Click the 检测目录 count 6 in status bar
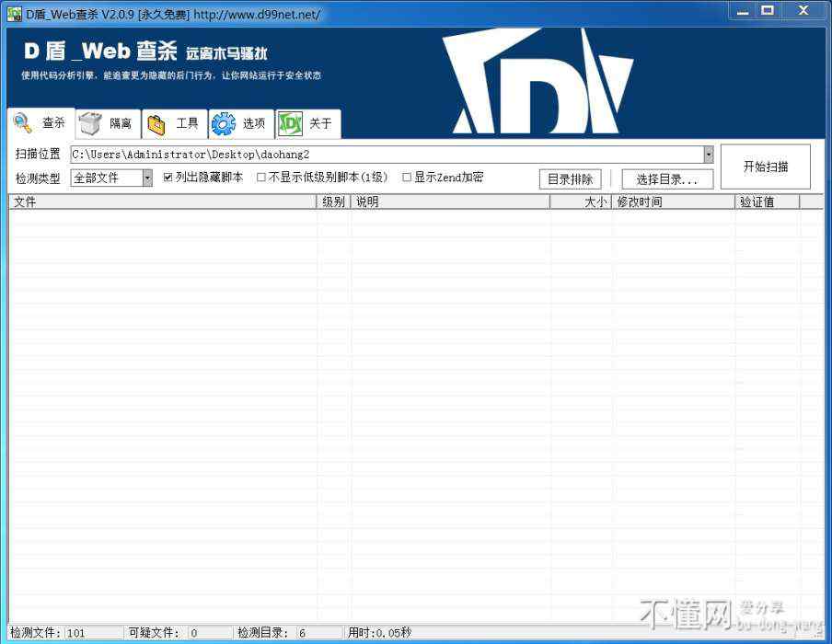The image size is (832, 644). coord(302,633)
